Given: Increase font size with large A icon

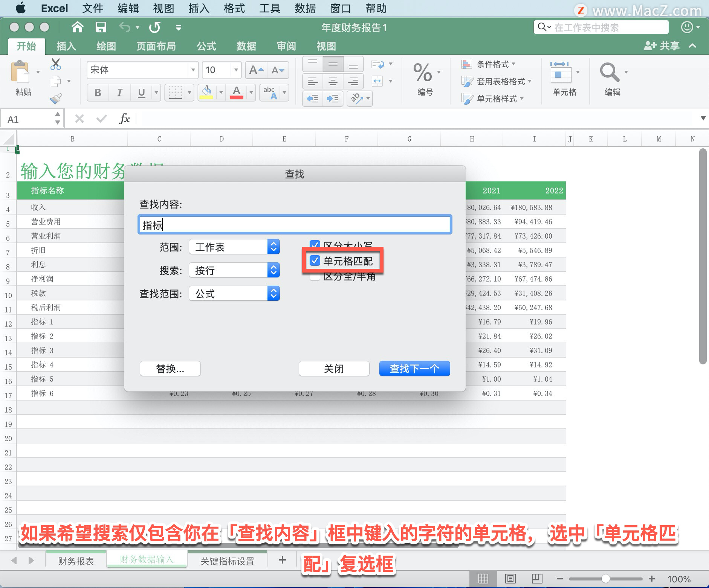Looking at the screenshot, I should (x=256, y=70).
